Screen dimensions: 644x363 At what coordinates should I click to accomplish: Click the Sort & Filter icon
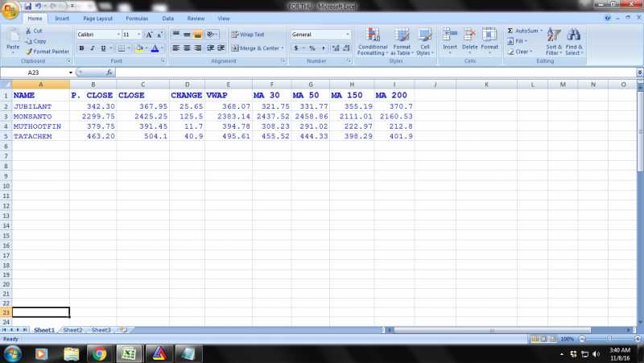554,42
